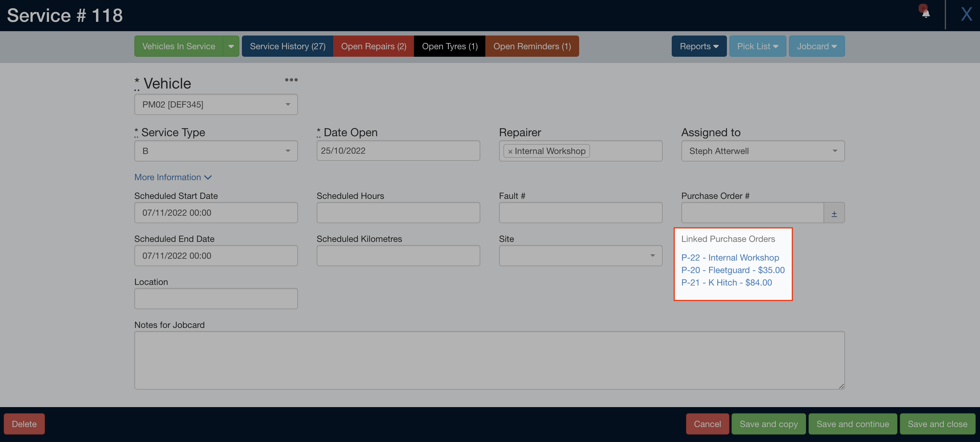Open the Jobcard dropdown menu
Viewport: 980px width, 442px height.
(816, 46)
